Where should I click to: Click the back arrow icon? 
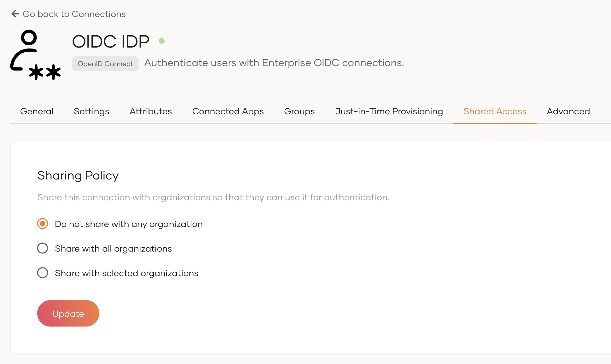point(15,14)
